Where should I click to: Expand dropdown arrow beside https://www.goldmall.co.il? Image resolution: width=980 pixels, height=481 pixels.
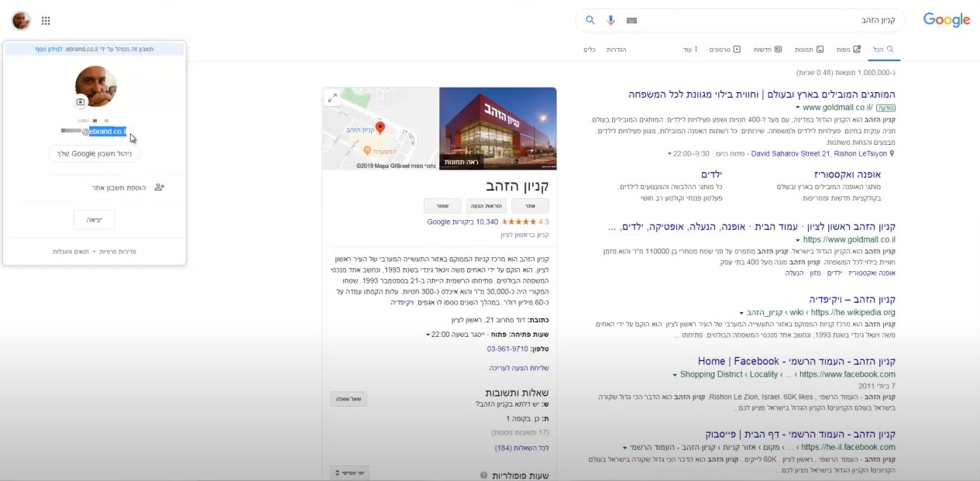click(798, 240)
